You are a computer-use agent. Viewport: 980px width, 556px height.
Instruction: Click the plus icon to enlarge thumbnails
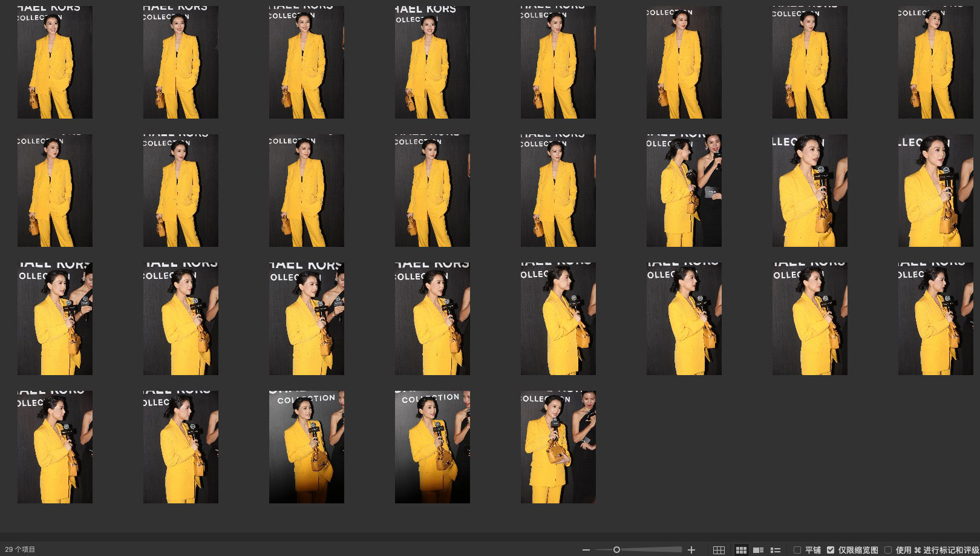[691, 550]
